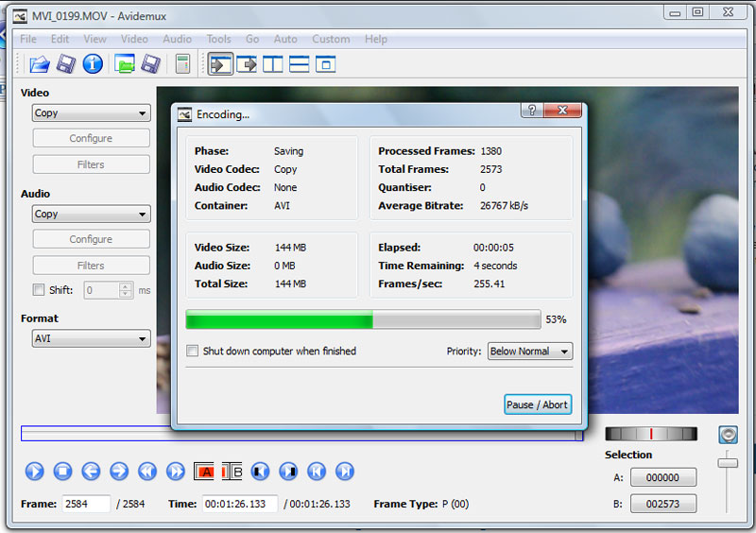Select the output preview mode icon
This screenshot has height=533, width=756.
point(247,63)
